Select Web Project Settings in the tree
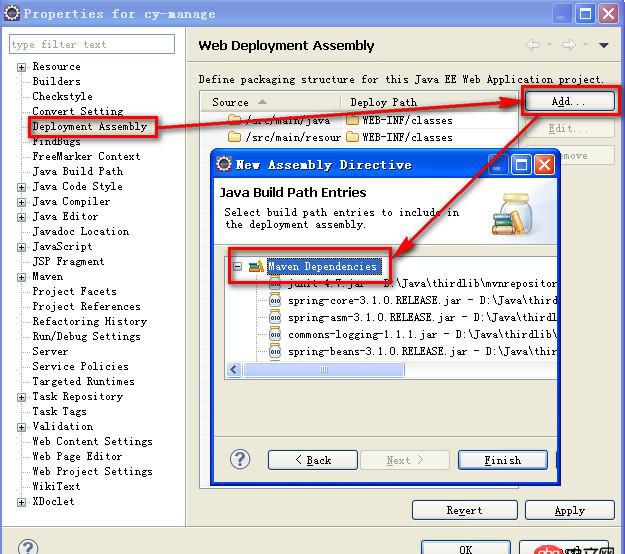Image resolution: width=625 pixels, height=554 pixels. pyautogui.click(x=92, y=471)
